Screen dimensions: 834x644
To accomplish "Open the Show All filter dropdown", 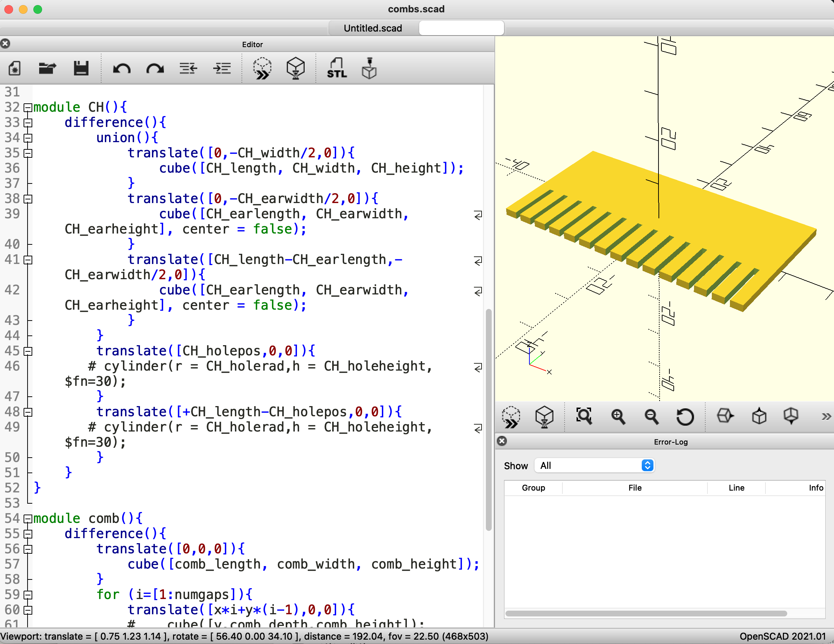I will pyautogui.click(x=594, y=465).
